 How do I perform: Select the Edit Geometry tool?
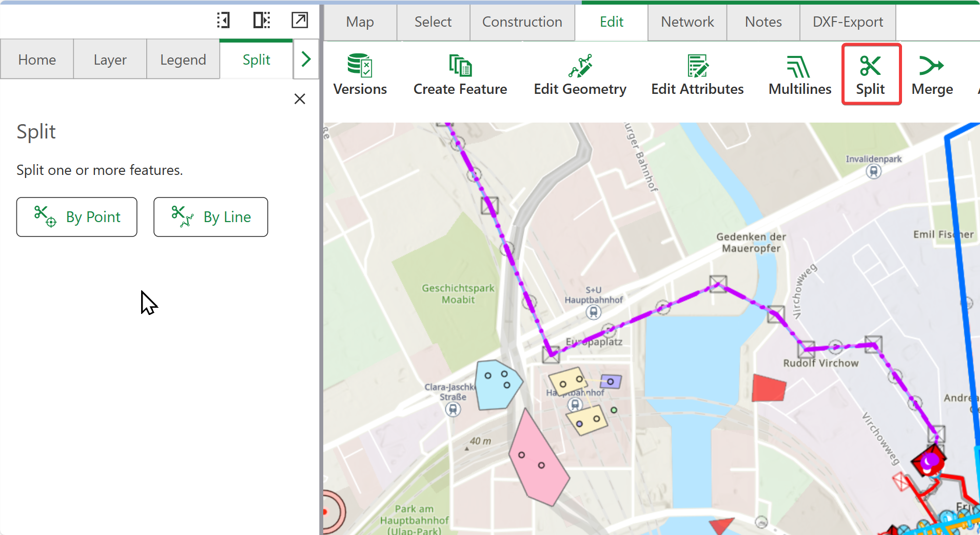click(580, 75)
